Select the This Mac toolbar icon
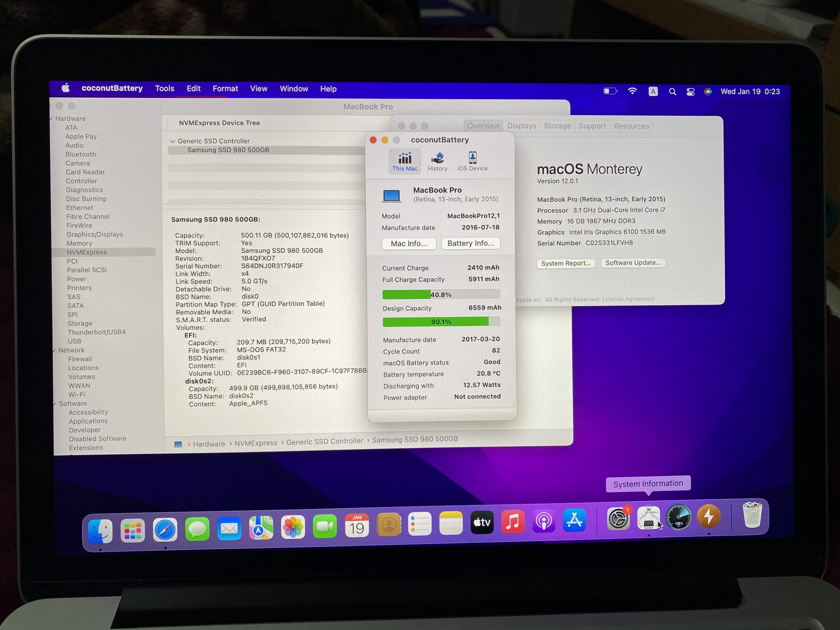840x630 pixels. click(x=404, y=161)
